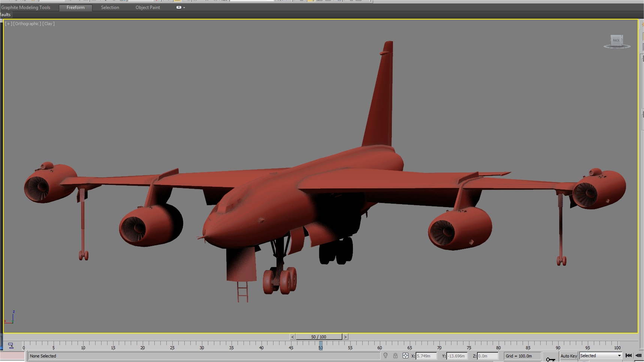Step time slider back one frame
The width and height of the screenshot is (644, 362).
point(293,337)
